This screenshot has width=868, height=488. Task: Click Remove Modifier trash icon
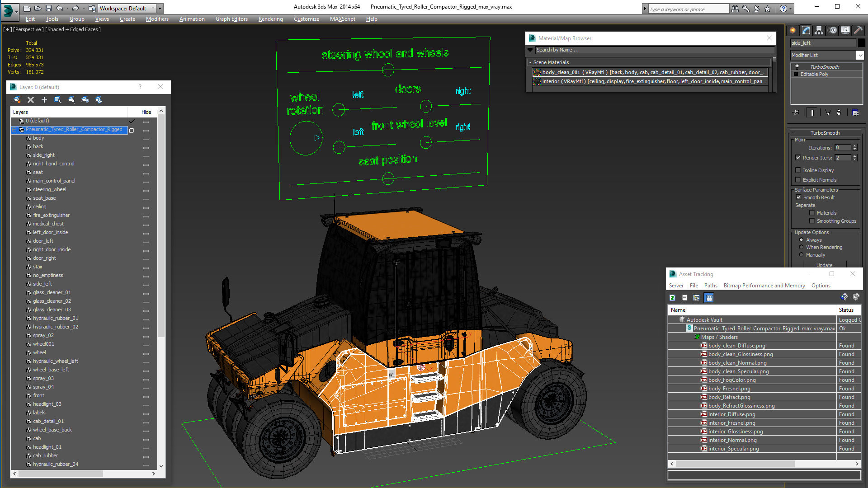point(839,113)
